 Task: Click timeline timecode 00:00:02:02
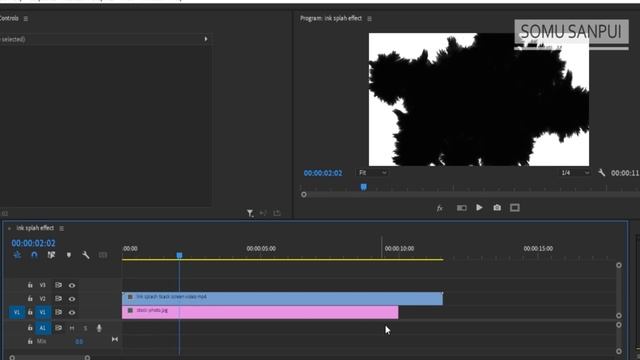pyautogui.click(x=33, y=243)
